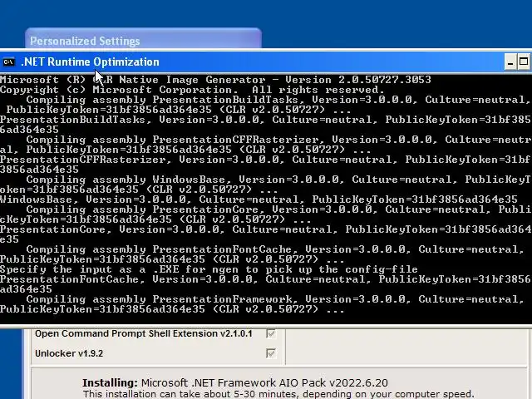The width and height of the screenshot is (532, 399).
Task: Click the 'Compiling assembly PresentationBuildTasks' console line
Action: coord(278,100)
